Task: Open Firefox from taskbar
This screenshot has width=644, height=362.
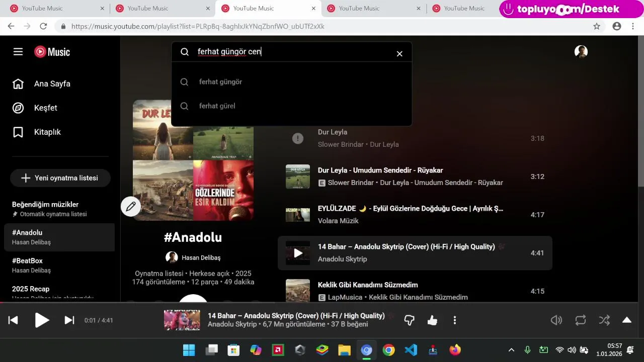Action: 455,350
